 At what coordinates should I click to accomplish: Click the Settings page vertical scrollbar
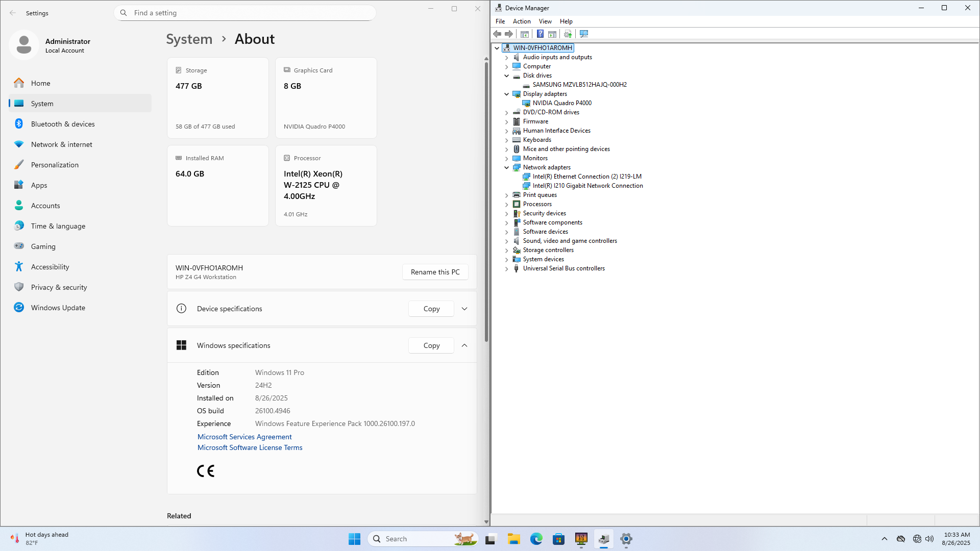pos(486,204)
